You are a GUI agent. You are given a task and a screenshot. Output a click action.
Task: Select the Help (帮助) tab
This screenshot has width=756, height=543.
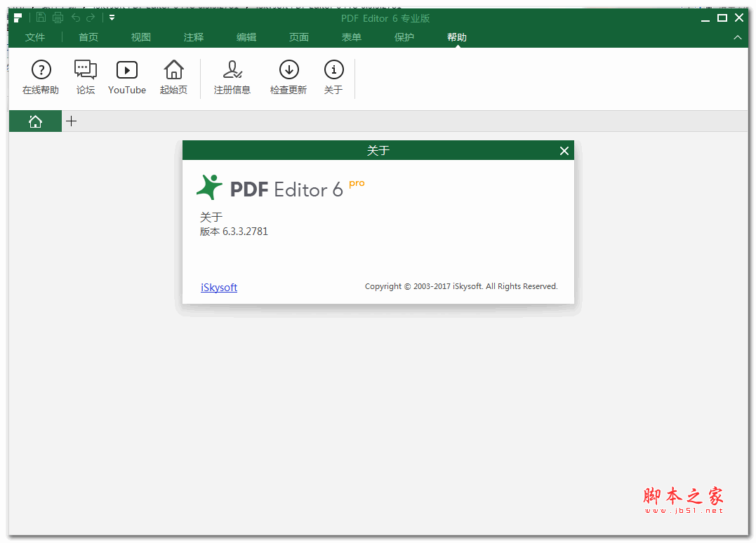coord(456,37)
